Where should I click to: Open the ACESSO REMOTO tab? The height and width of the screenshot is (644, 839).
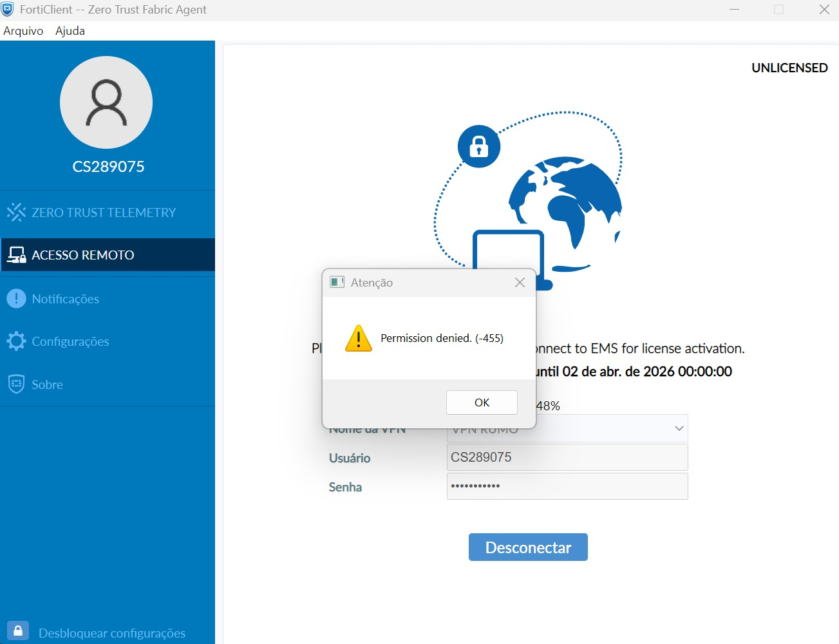click(108, 255)
